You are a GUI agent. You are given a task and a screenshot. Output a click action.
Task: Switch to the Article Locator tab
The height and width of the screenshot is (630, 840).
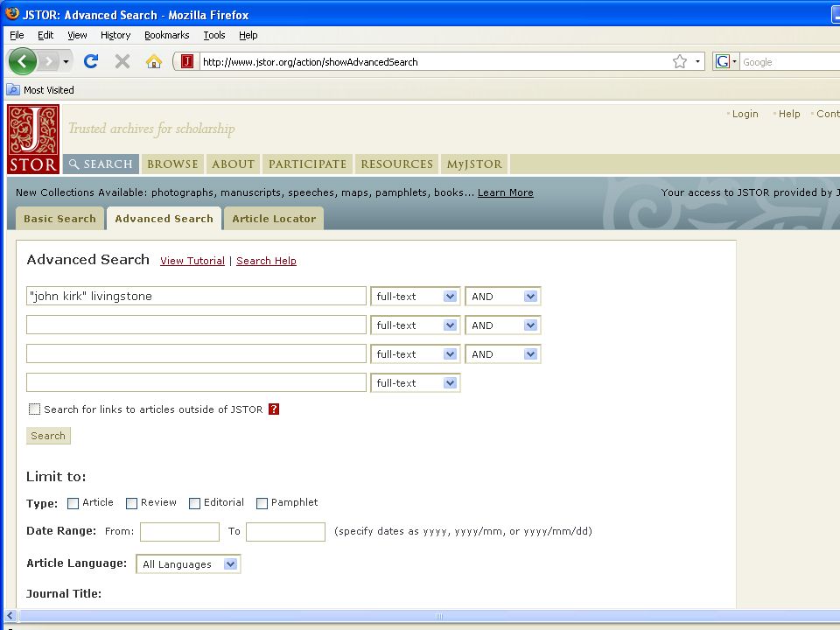point(274,219)
